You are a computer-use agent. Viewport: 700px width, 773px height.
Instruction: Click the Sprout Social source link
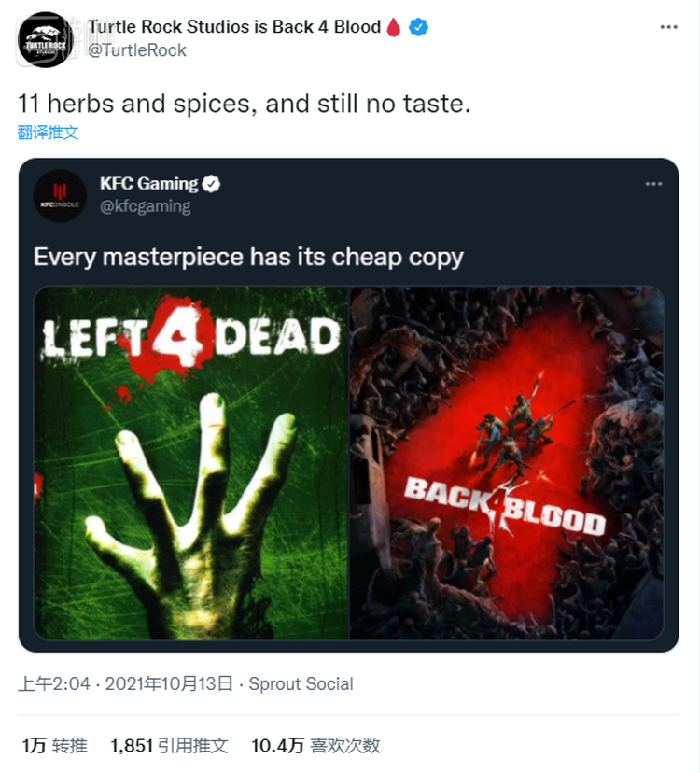[301, 683]
